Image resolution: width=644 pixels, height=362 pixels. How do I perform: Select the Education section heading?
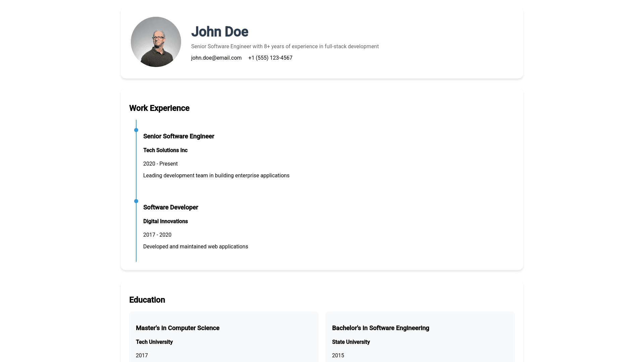pos(147,300)
